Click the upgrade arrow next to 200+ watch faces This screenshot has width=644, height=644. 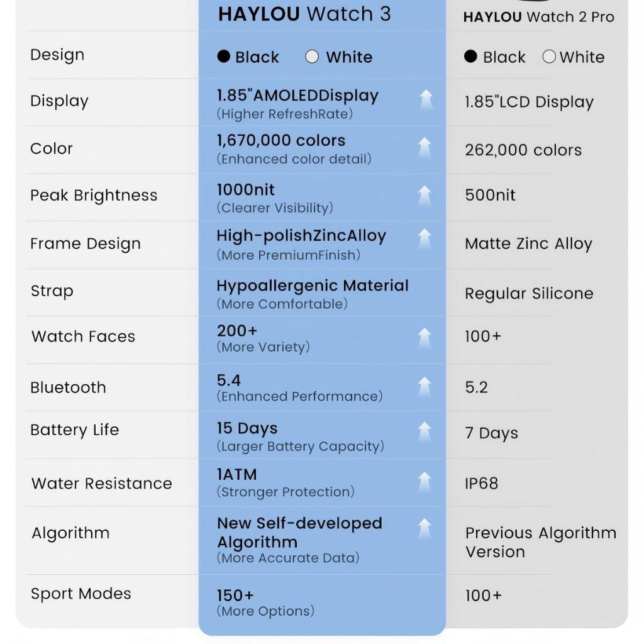pyautogui.click(x=425, y=337)
